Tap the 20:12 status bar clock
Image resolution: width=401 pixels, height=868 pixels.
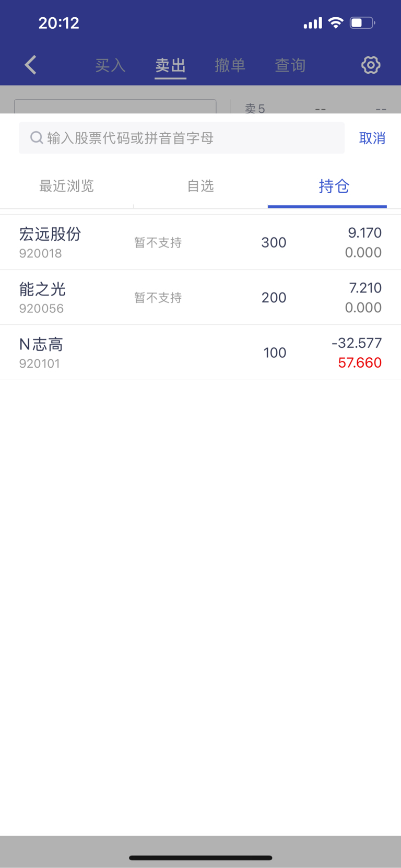tap(59, 23)
